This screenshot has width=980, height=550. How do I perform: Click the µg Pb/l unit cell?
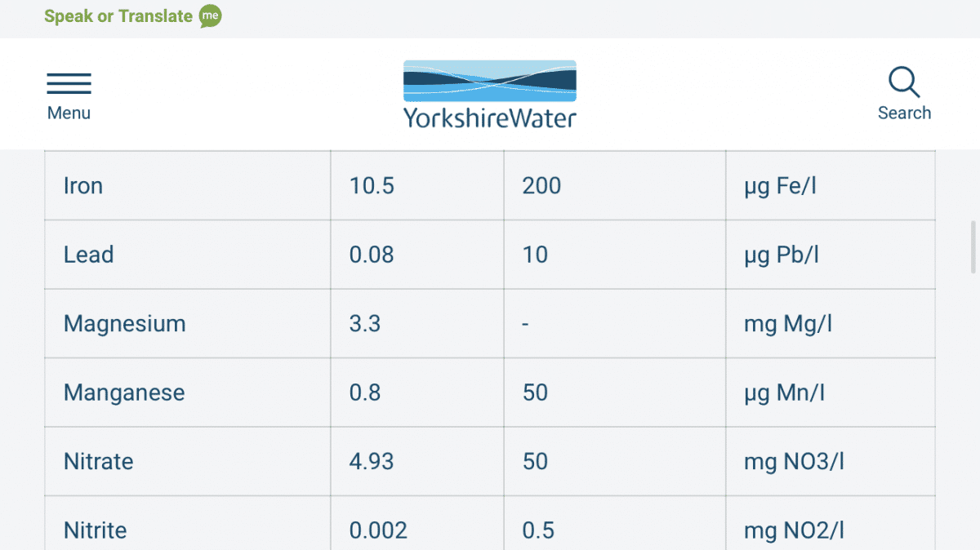831,255
